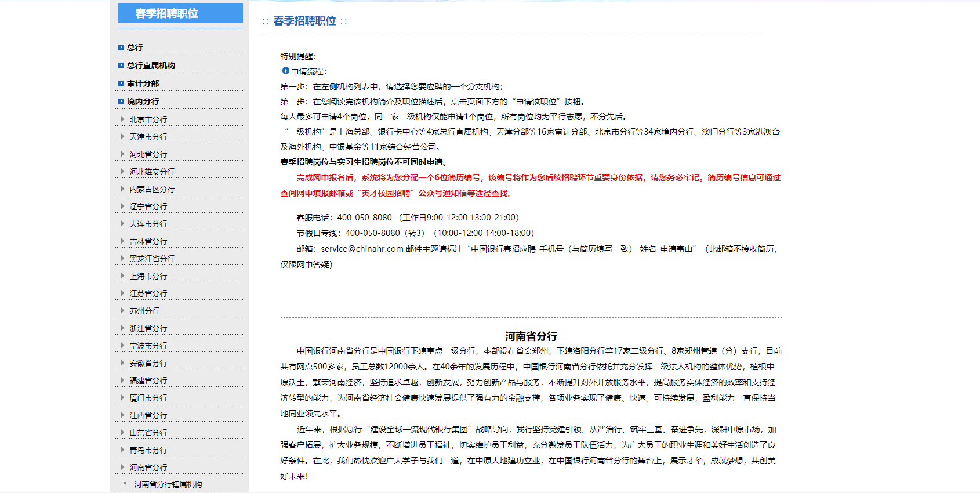Collapse the arrow next to 河南省分行
Viewport: 980px width, 493px height.
click(x=122, y=467)
